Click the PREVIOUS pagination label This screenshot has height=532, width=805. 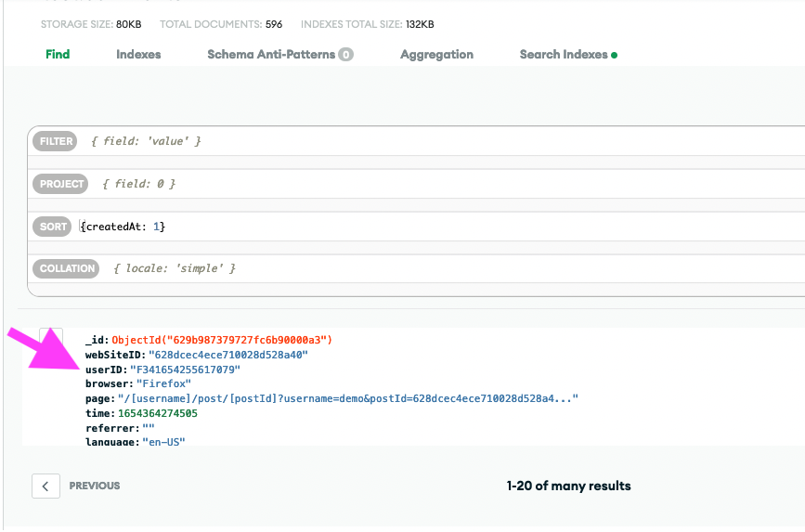pyautogui.click(x=95, y=486)
